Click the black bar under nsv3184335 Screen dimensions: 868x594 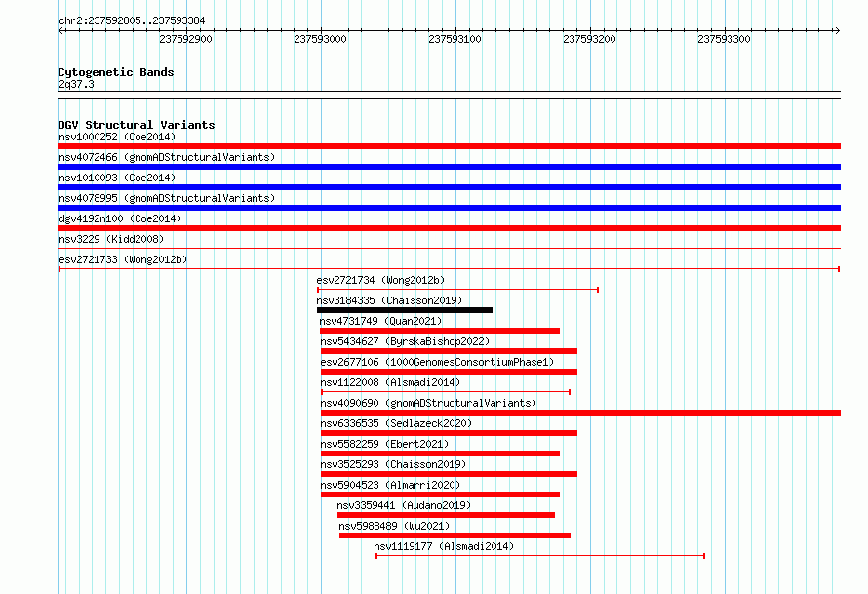405,310
